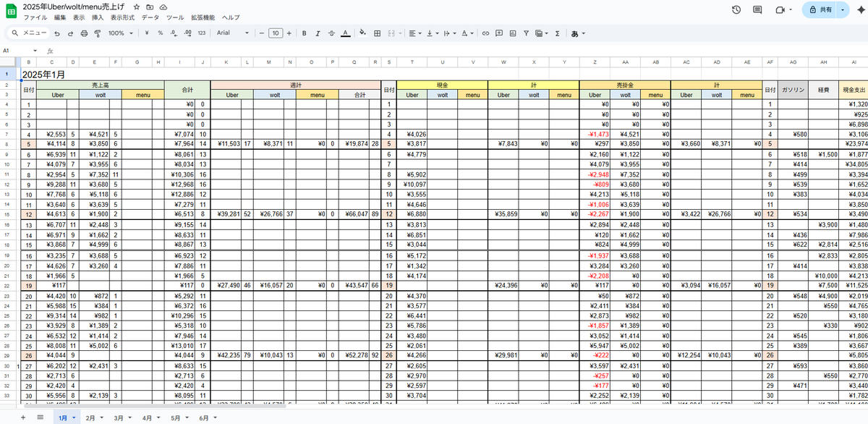Click the メニュー search box

coord(29,33)
